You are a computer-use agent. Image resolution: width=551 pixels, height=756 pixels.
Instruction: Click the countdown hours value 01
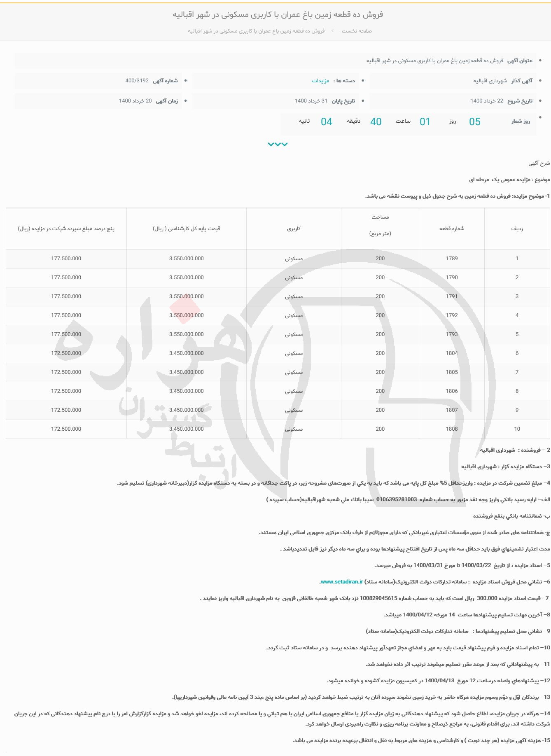click(425, 121)
